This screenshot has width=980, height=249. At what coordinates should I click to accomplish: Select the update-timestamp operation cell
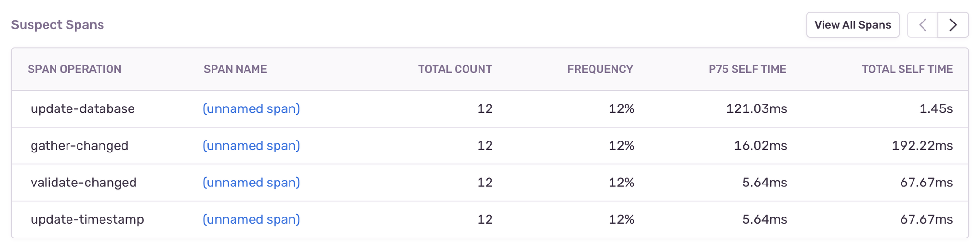[87, 219]
